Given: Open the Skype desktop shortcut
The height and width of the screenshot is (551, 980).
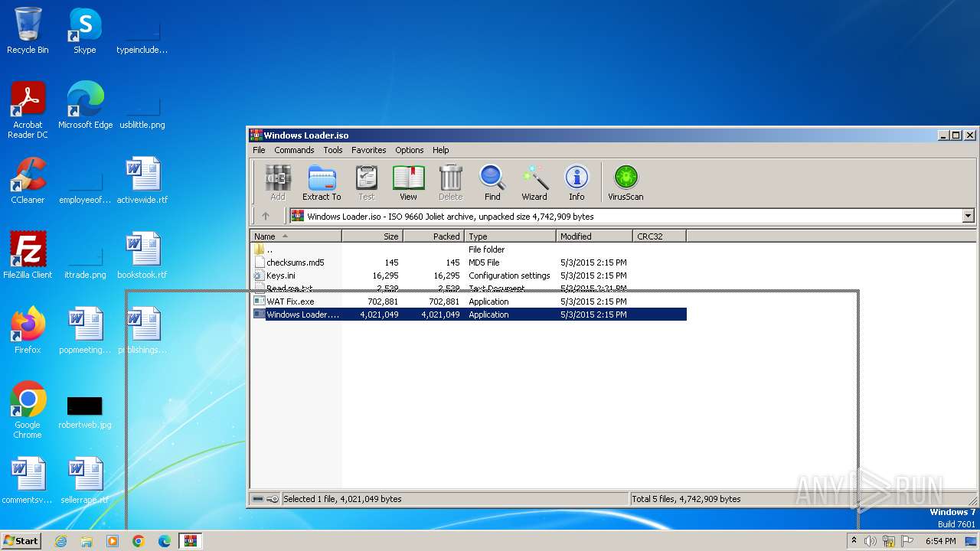Looking at the screenshot, I should [x=84, y=31].
